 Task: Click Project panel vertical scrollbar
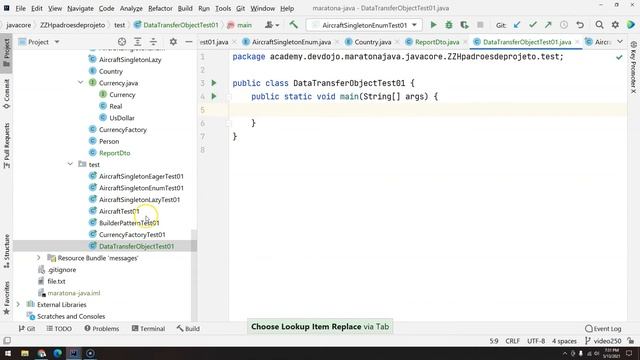[x=194, y=276]
